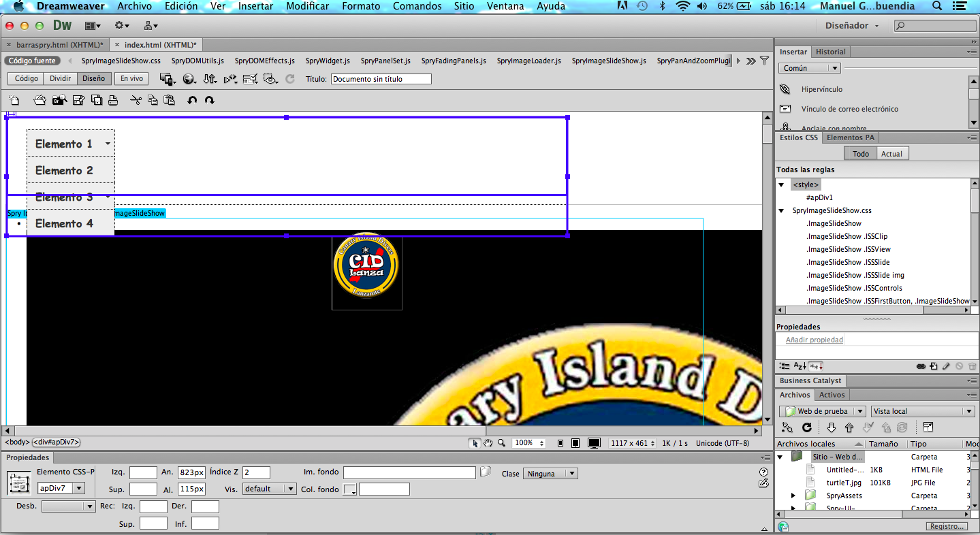Viewport: 980px width, 535px height.
Task: Open the Col. fondo color swatch
Action: [349, 489]
